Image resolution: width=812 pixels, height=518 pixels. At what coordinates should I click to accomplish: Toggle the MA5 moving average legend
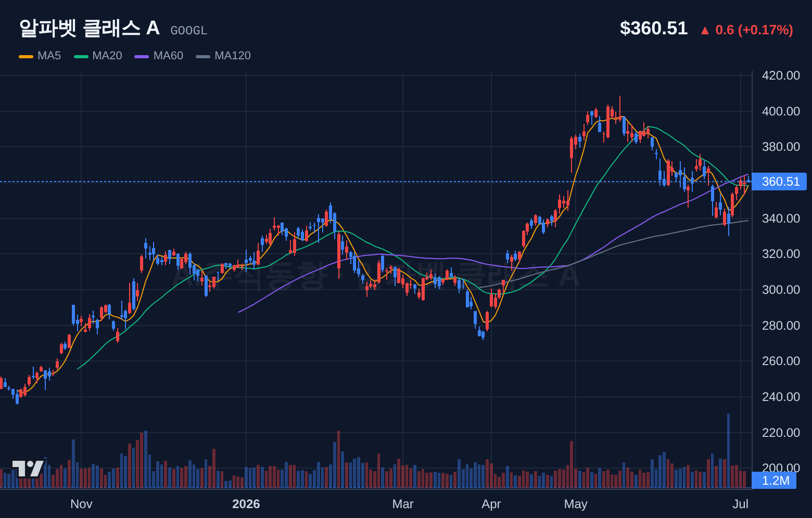pos(40,56)
